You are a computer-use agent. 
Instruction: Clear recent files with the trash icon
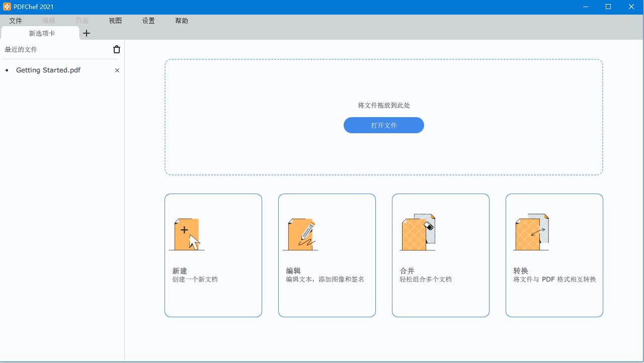117,49
